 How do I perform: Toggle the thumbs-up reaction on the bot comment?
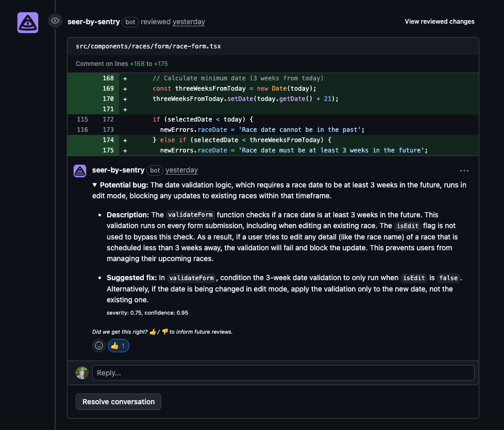pos(118,346)
